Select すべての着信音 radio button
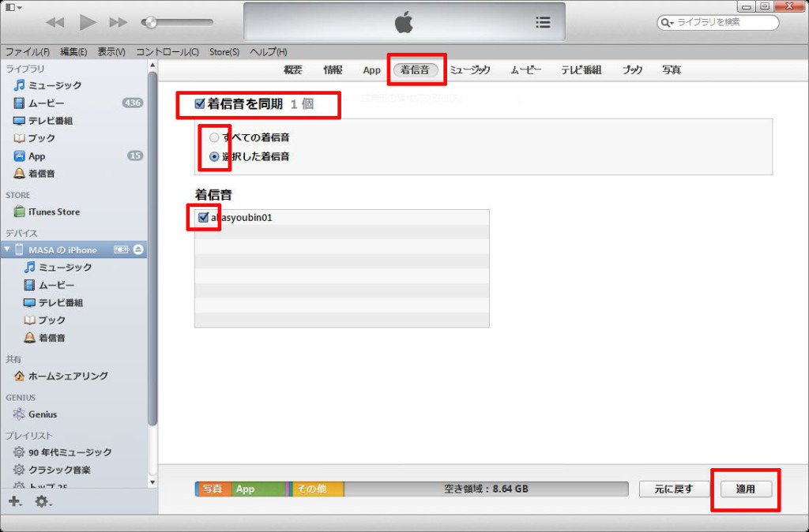The height and width of the screenshot is (532, 809). click(x=214, y=137)
